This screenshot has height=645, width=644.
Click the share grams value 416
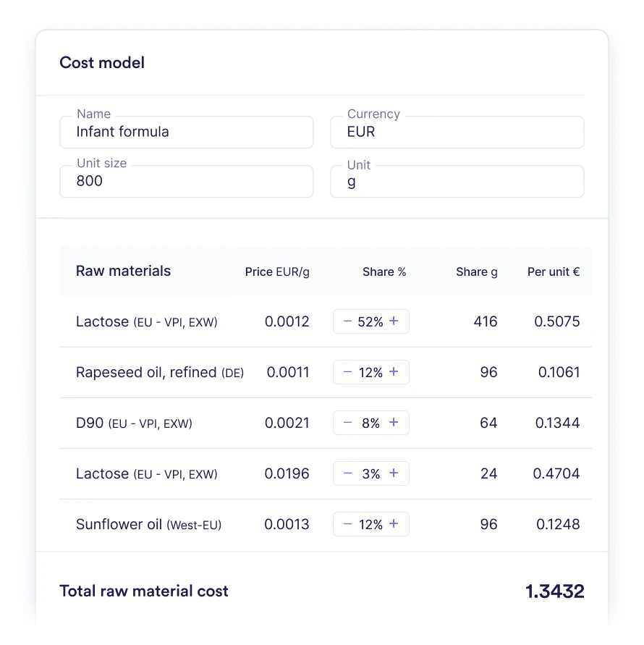[486, 321]
